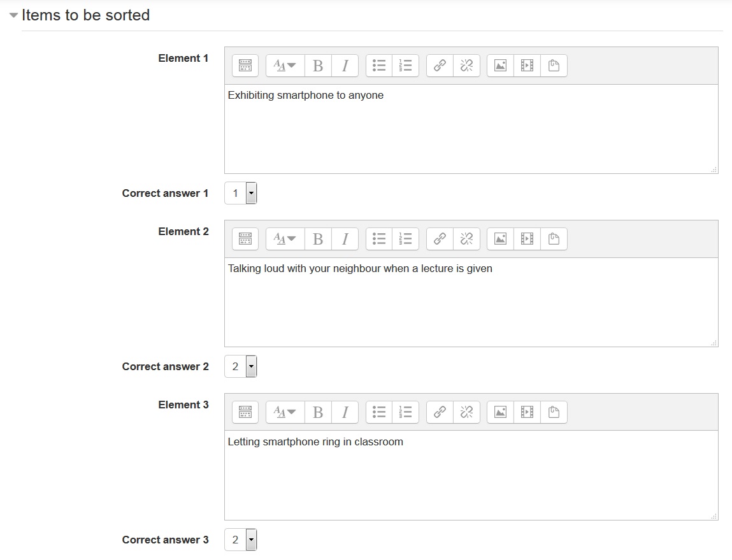Collapse the Items to be sorted section

pyautogui.click(x=14, y=16)
